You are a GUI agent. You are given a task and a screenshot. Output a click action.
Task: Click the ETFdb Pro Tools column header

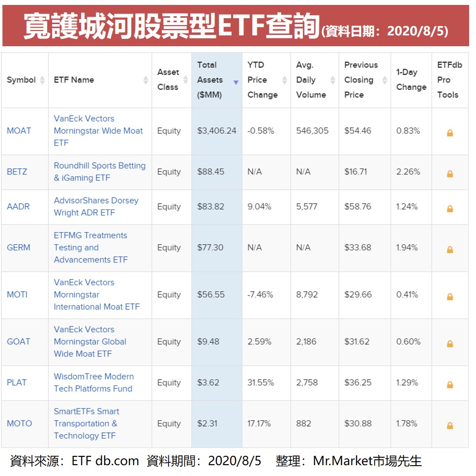pyautogui.click(x=449, y=80)
